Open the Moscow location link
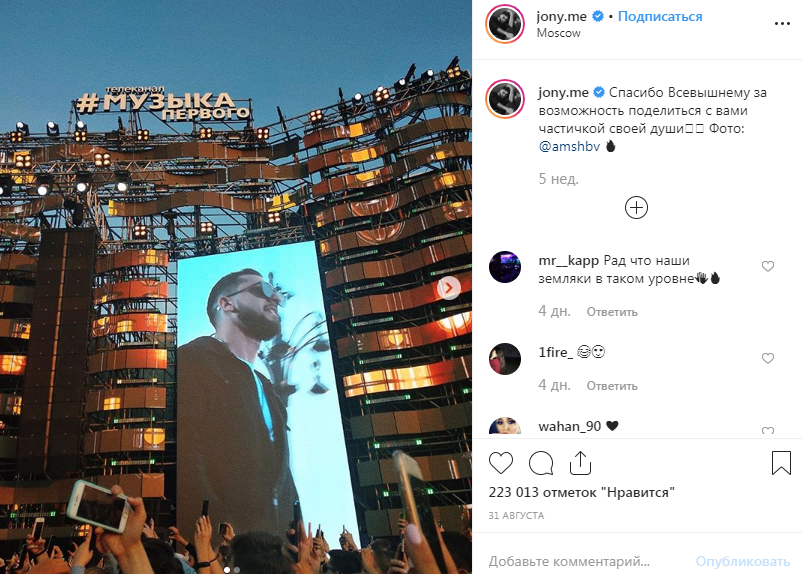The height and width of the screenshot is (574, 802). [x=559, y=33]
